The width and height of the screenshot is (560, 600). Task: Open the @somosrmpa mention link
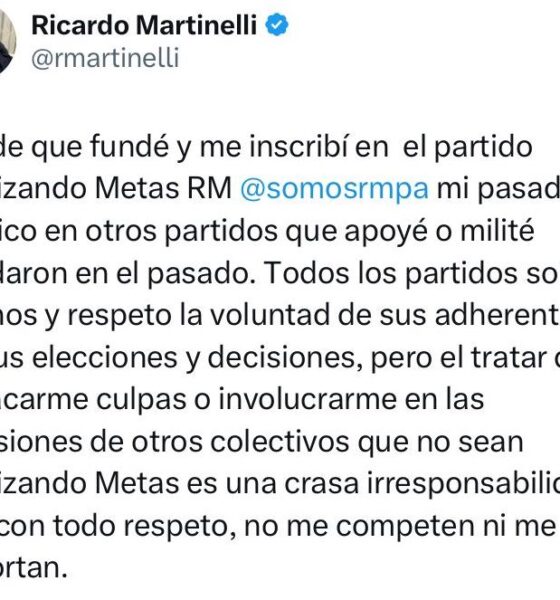pyautogui.click(x=334, y=189)
